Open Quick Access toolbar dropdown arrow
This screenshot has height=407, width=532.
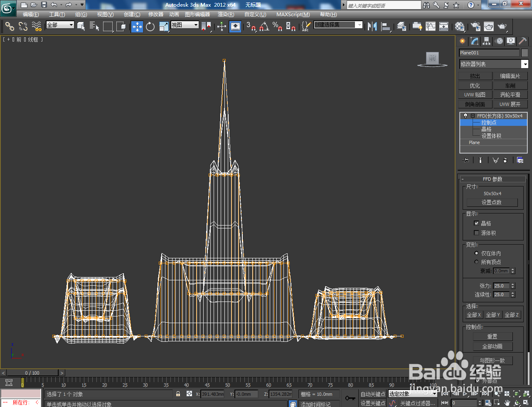pos(82,5)
